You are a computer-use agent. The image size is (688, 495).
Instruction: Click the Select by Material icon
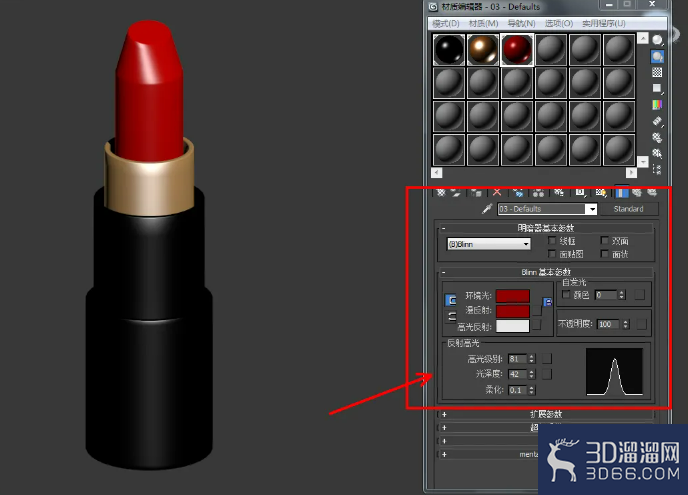pos(657,153)
